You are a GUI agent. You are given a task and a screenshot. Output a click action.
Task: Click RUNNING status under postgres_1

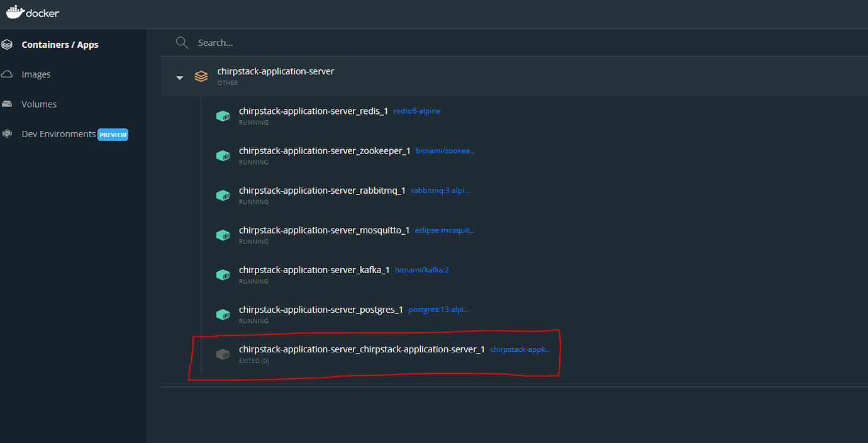click(253, 321)
